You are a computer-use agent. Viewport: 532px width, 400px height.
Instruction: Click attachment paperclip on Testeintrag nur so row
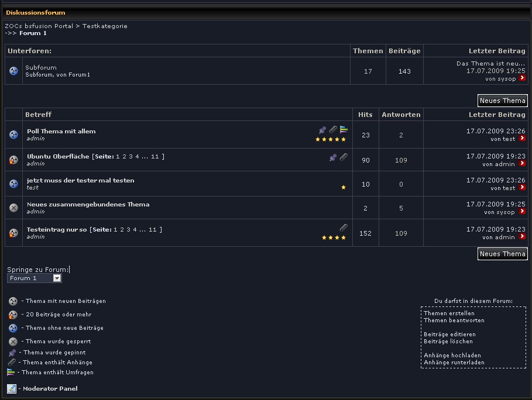point(344,227)
